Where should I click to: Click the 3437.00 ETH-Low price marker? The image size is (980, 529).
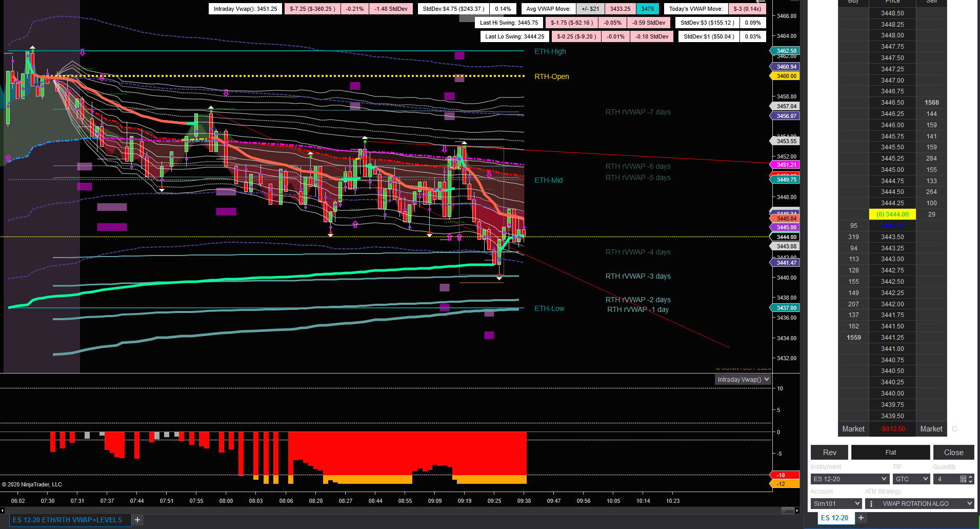[x=786, y=308]
